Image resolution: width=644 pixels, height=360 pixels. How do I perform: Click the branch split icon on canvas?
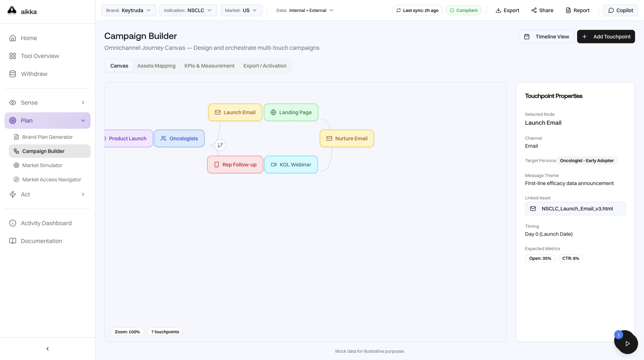click(x=220, y=145)
